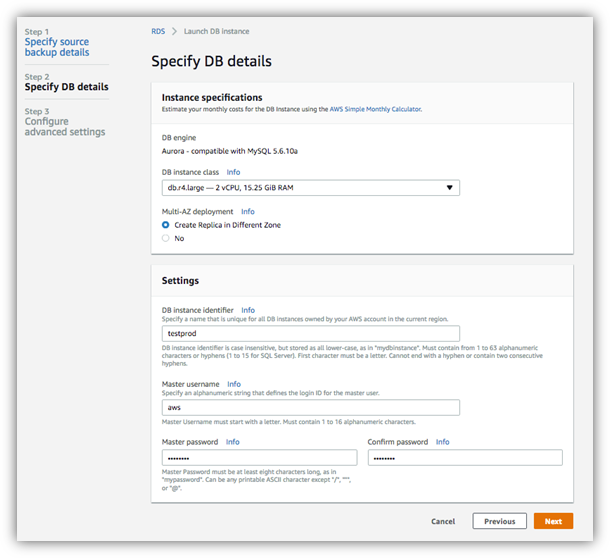Open AWS Simple Monthly Calculator link
610x558 pixels.
(x=375, y=109)
